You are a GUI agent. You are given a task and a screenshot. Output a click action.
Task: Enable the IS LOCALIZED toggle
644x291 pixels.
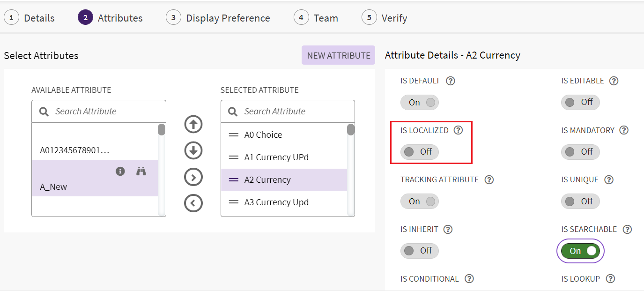pos(419,152)
